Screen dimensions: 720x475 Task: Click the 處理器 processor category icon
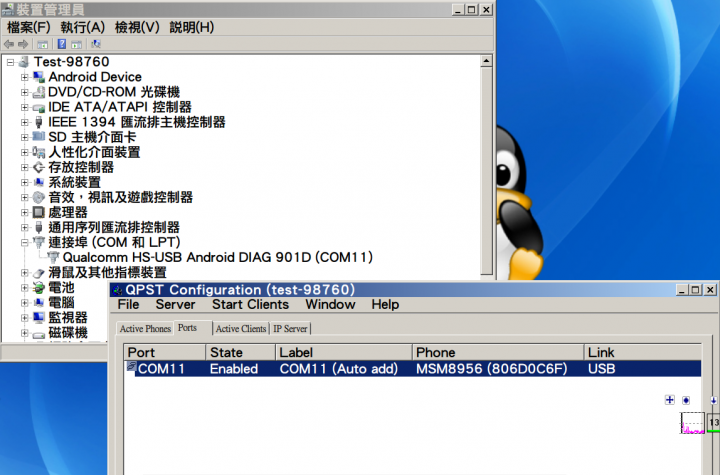[x=39, y=212]
